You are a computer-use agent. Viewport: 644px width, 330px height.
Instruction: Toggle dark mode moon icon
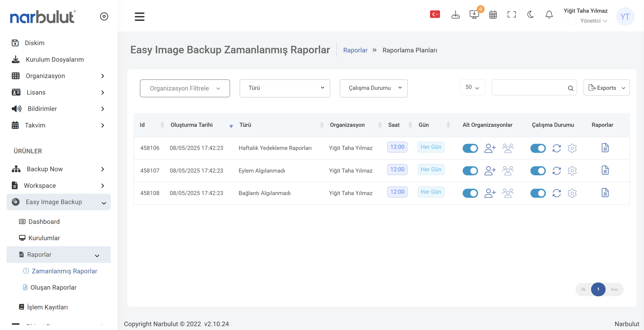pos(530,15)
